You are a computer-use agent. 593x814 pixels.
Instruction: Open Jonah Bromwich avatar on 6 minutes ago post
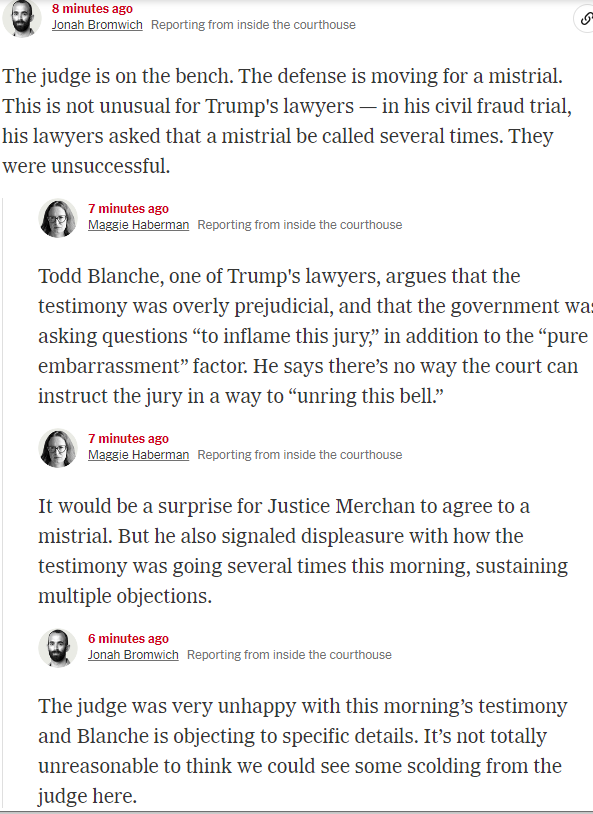pyautogui.click(x=58, y=648)
